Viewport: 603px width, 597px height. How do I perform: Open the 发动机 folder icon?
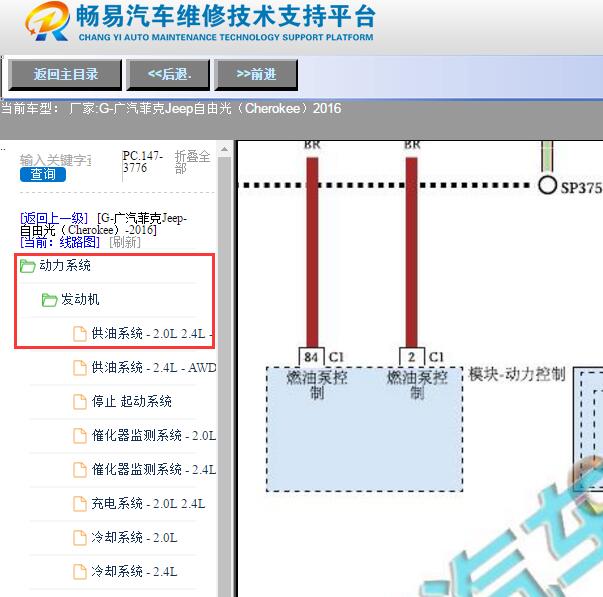click(50, 300)
